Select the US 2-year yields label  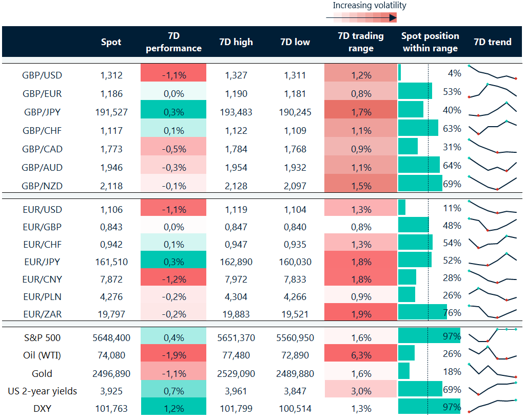click(43, 391)
